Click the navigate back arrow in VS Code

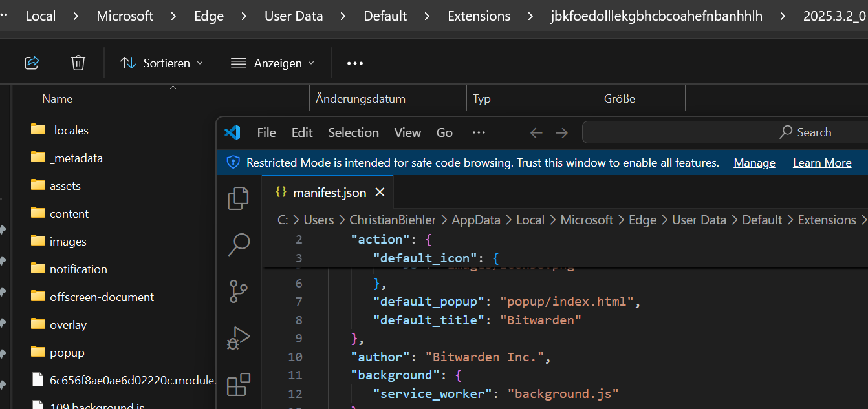(536, 132)
